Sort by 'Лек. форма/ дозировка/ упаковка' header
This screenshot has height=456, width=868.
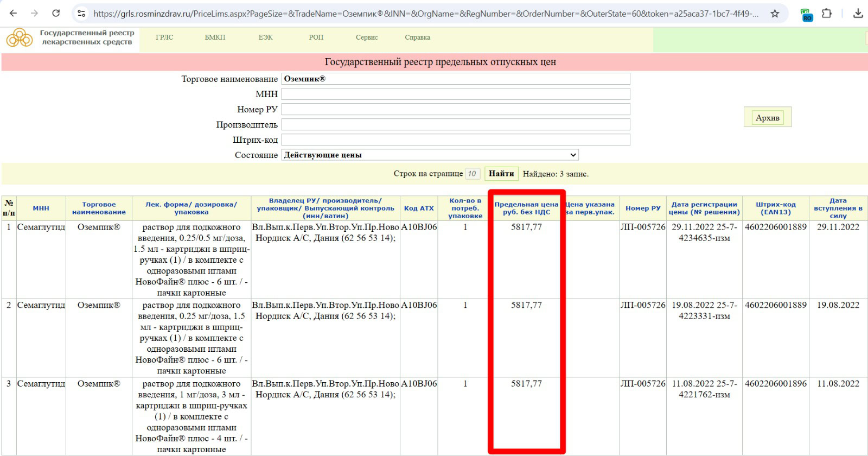191,208
